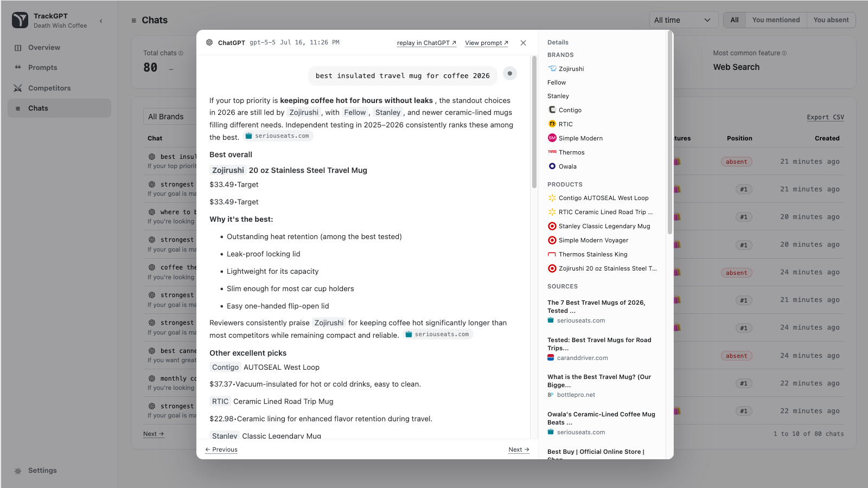Image resolution: width=868 pixels, height=488 pixels.
Task: Open 'What is the Best Travel Mug?' source
Action: 602,386
